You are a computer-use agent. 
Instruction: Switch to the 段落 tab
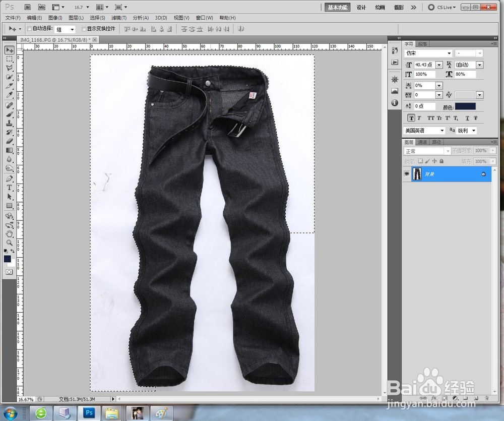tap(423, 44)
